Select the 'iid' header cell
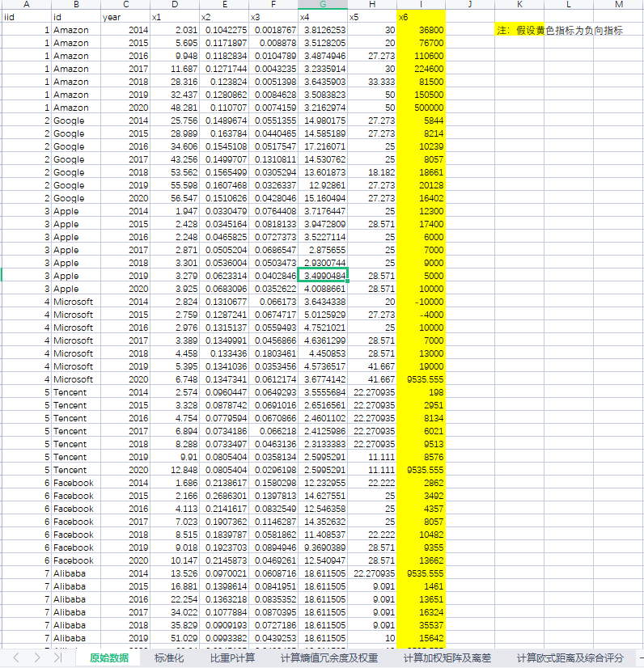This screenshot has height=668, width=644. coord(27,17)
